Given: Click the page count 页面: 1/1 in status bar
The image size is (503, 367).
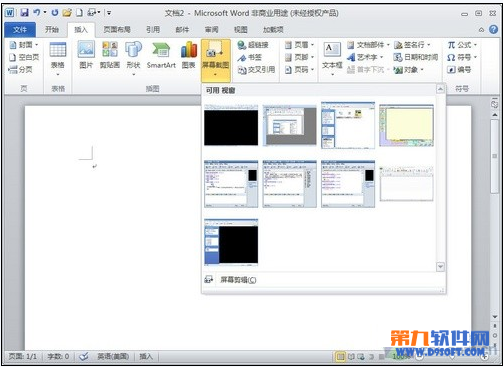Looking at the screenshot, I should (x=23, y=357).
